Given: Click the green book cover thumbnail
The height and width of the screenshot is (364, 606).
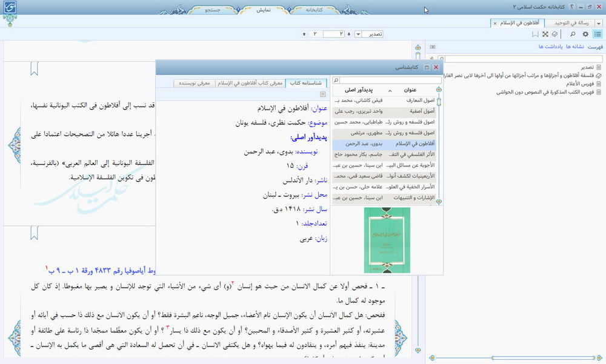Looking at the screenshot, I should tap(387, 240).
